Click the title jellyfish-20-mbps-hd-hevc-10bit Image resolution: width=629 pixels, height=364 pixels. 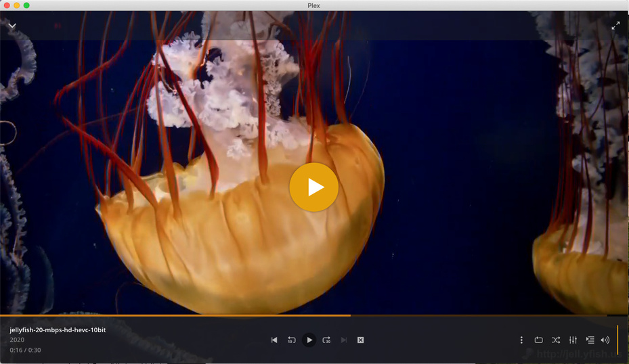[58, 330]
